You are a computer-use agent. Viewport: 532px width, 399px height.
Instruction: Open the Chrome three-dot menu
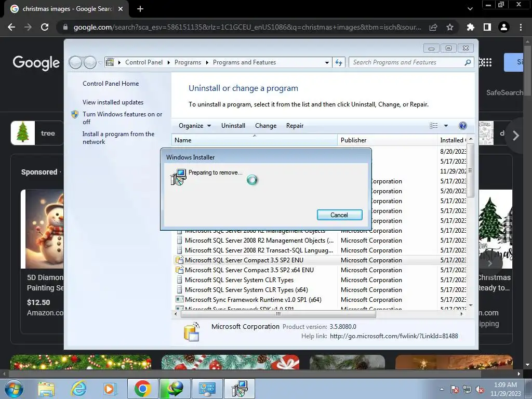point(521,27)
